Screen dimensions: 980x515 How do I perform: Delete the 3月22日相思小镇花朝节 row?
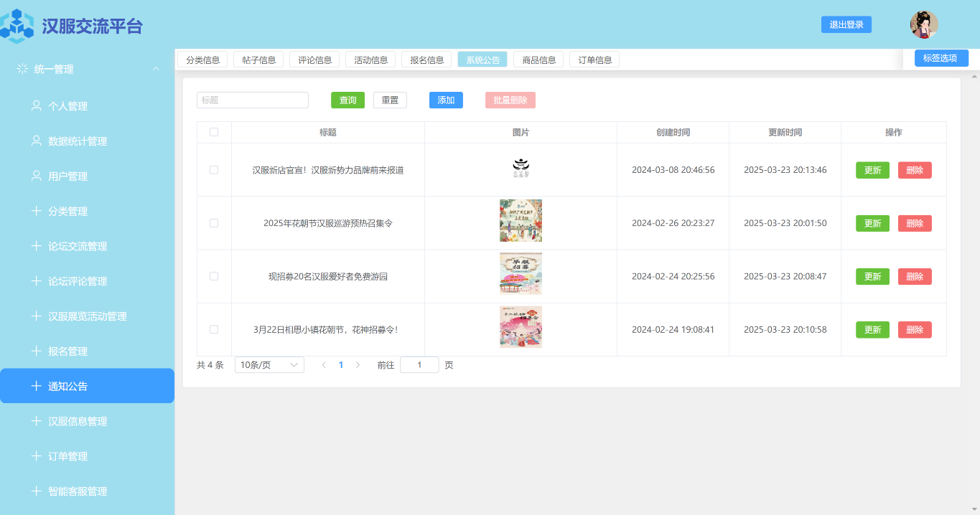coord(915,329)
